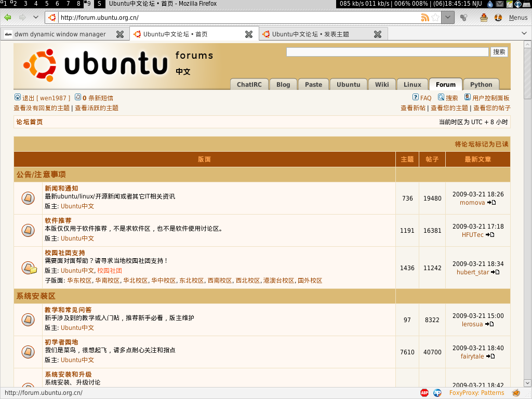
Task: Close the Ubuntu中文论坛 • 首页 tab
Action: [249, 34]
